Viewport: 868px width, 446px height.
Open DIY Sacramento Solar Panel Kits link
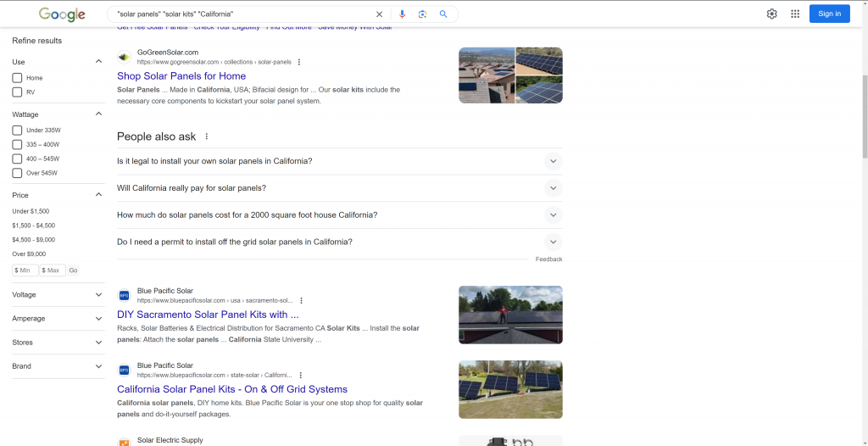208,315
